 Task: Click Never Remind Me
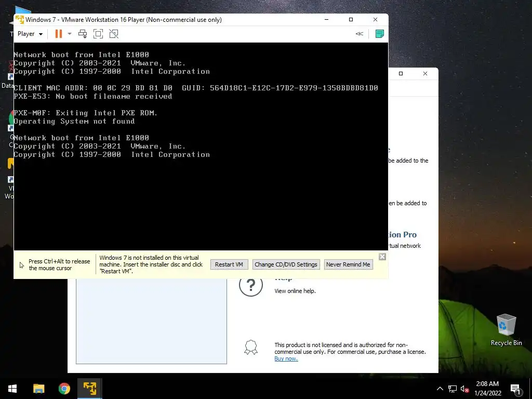click(x=348, y=264)
